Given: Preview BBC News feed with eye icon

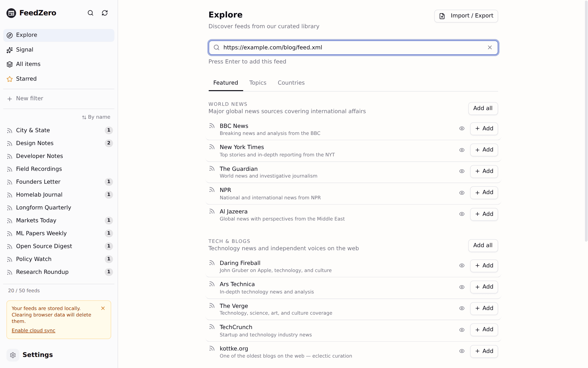Looking at the screenshot, I should click(462, 128).
